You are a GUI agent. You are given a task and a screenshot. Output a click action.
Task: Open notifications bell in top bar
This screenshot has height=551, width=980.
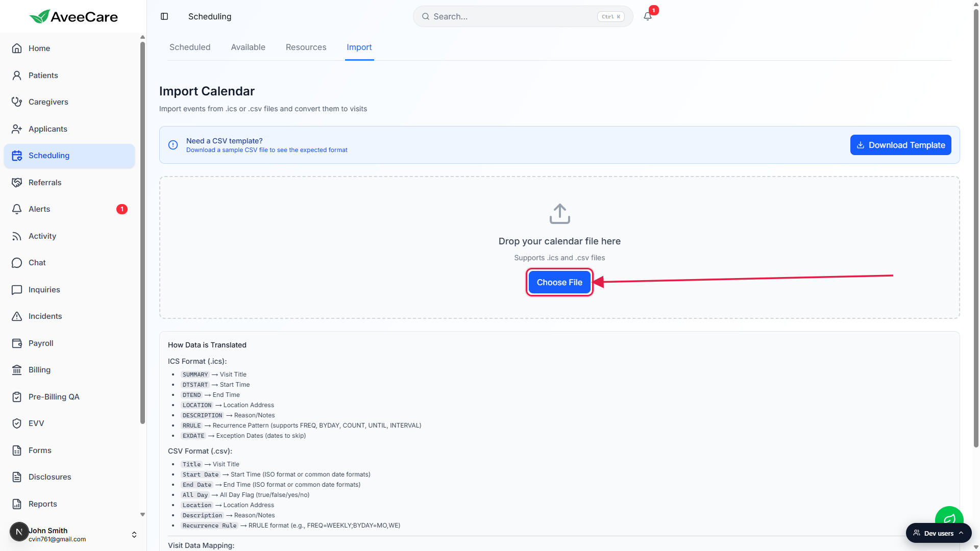(x=648, y=16)
